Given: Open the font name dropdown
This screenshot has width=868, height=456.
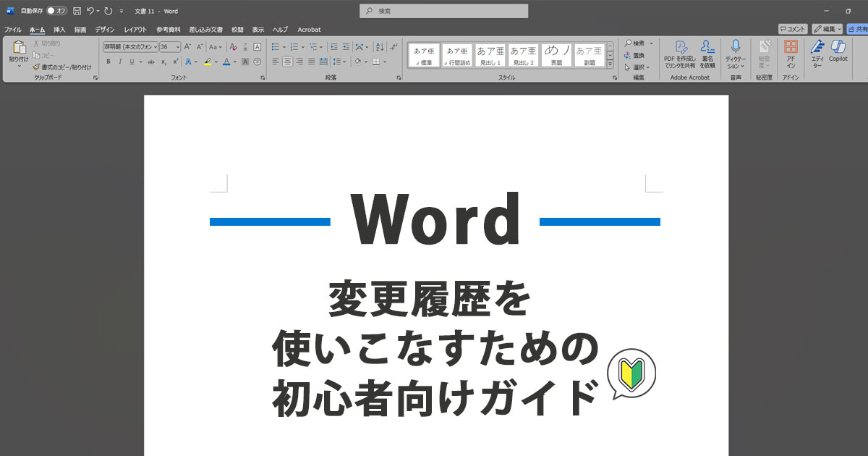Looking at the screenshot, I should coord(130,46).
